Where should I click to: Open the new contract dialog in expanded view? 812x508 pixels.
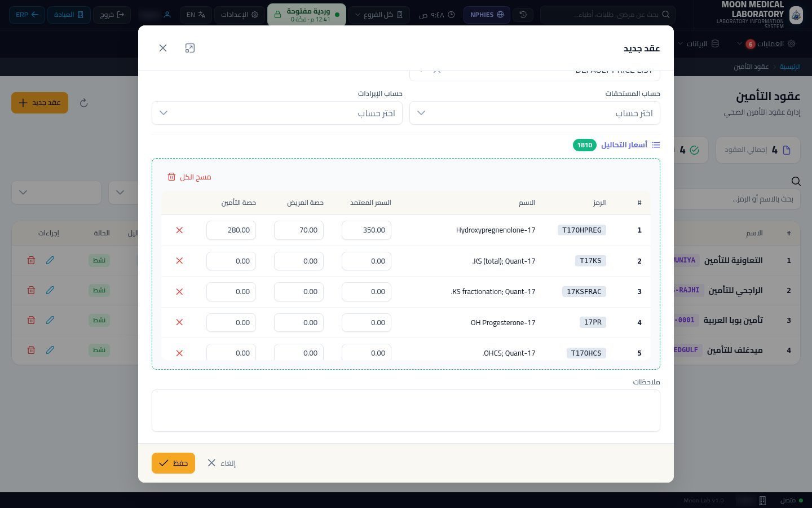click(x=190, y=48)
